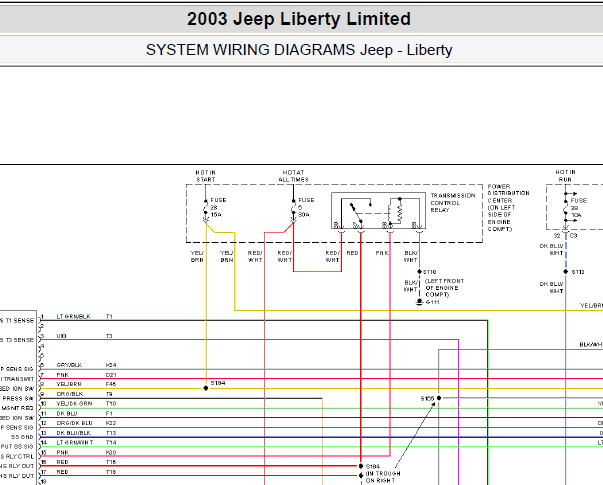Click circuit code "T9"
This screenshot has width=603, height=485.
[109, 394]
